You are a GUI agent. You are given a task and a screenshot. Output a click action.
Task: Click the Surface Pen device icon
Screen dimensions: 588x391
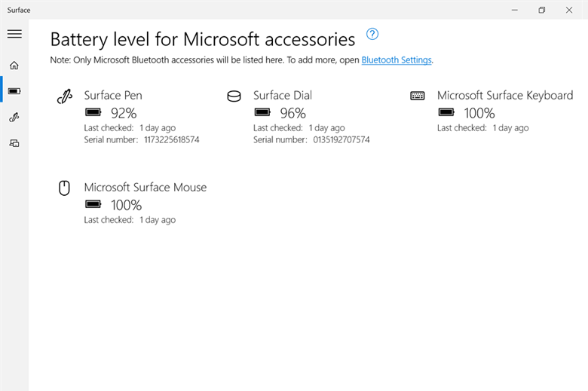(65, 96)
